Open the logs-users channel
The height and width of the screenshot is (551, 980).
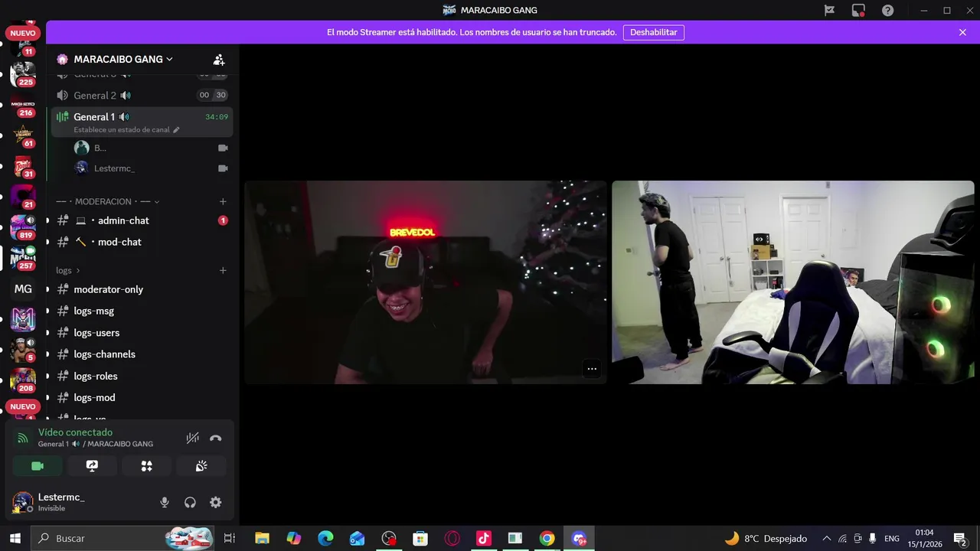(142, 333)
